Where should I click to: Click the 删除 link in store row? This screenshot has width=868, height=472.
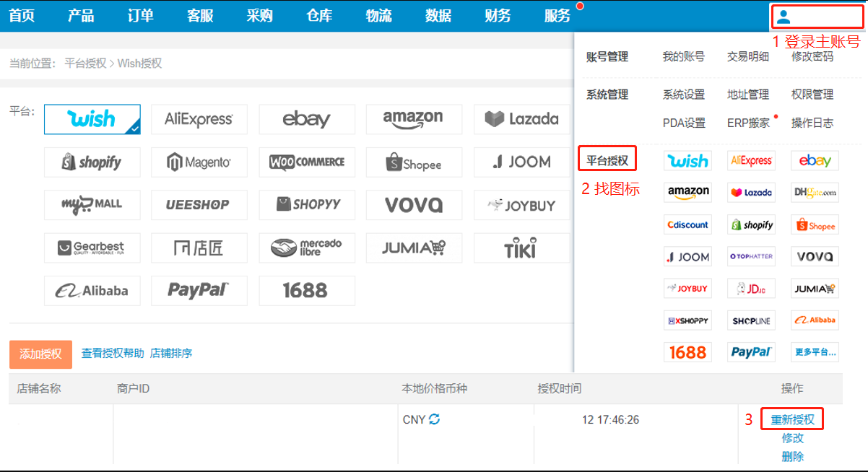tap(792, 456)
